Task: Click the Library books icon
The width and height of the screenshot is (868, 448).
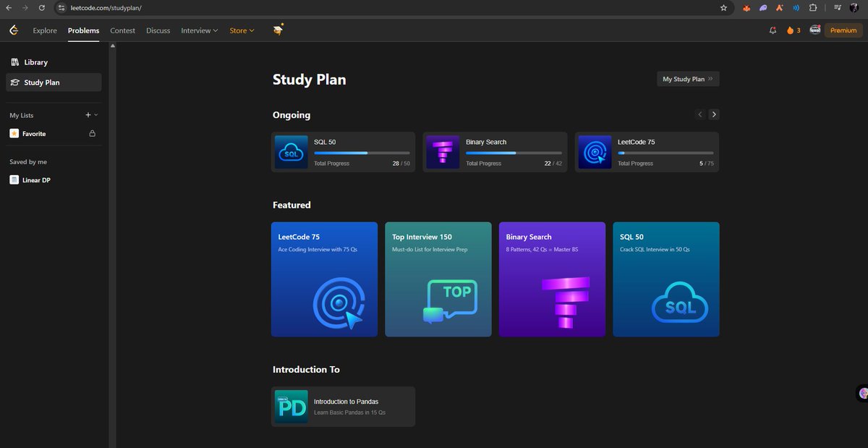Action: pyautogui.click(x=15, y=62)
